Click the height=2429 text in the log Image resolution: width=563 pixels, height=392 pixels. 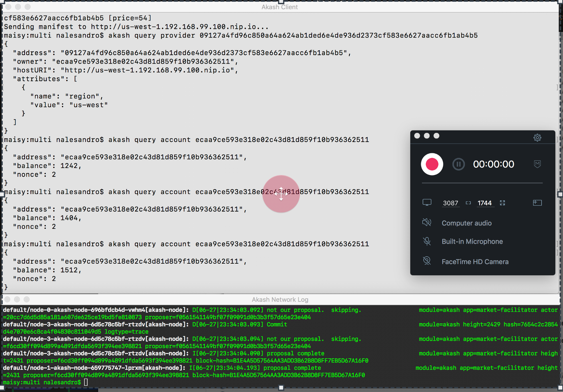click(482, 324)
